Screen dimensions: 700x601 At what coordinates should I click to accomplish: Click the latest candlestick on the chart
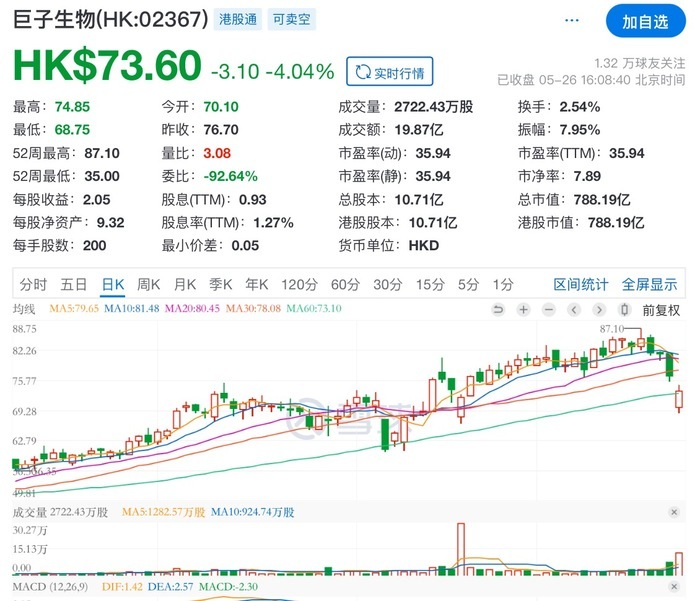coord(679,399)
